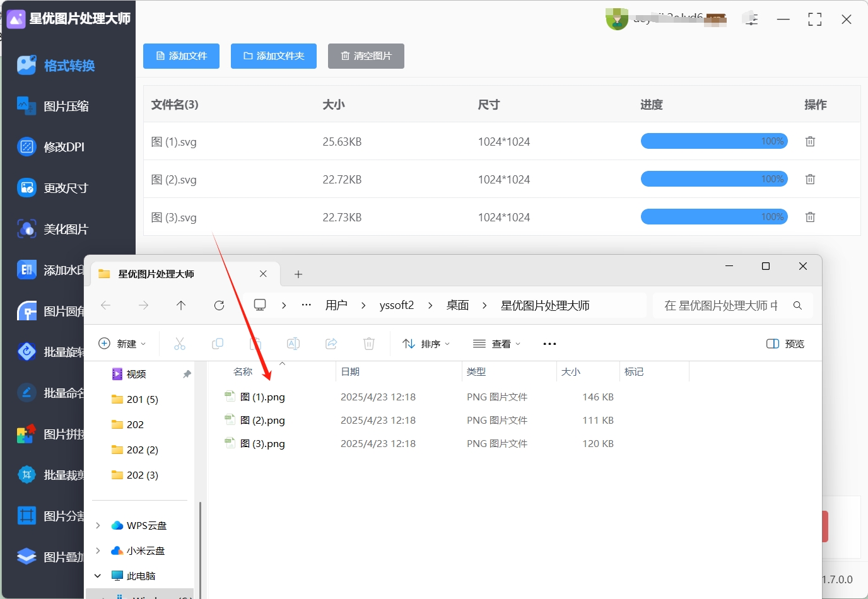This screenshot has height=599, width=868.
Task: Click progress bar of 图 (3).svg
Action: tap(714, 217)
